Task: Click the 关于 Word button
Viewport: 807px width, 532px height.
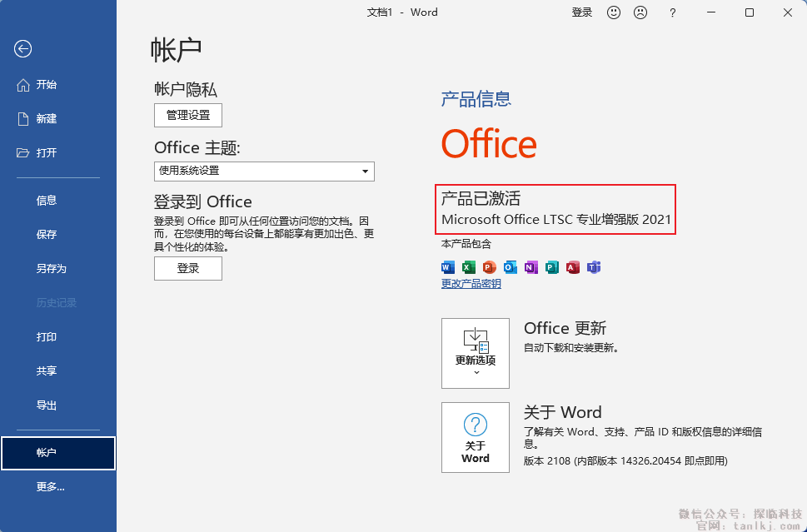Action: 476,437
